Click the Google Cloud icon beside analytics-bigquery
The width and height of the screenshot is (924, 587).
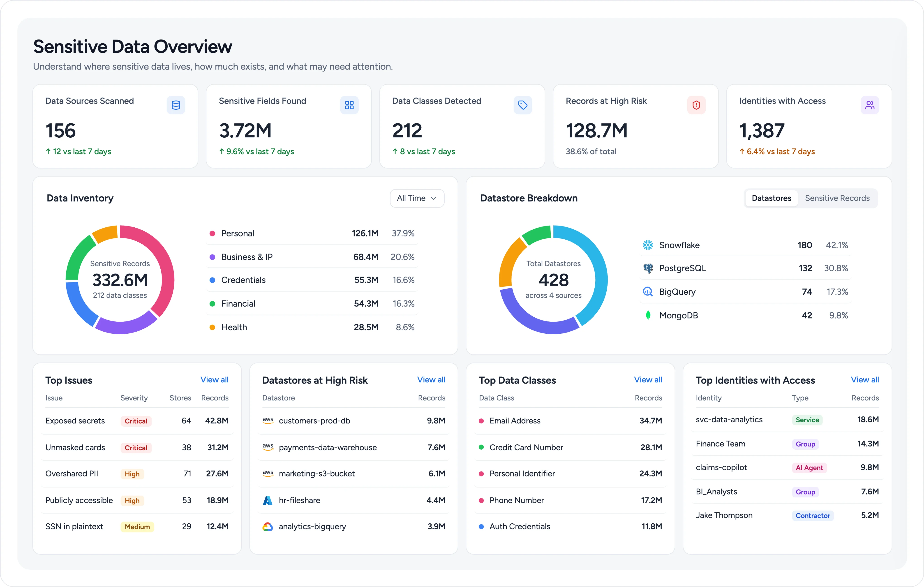(268, 527)
